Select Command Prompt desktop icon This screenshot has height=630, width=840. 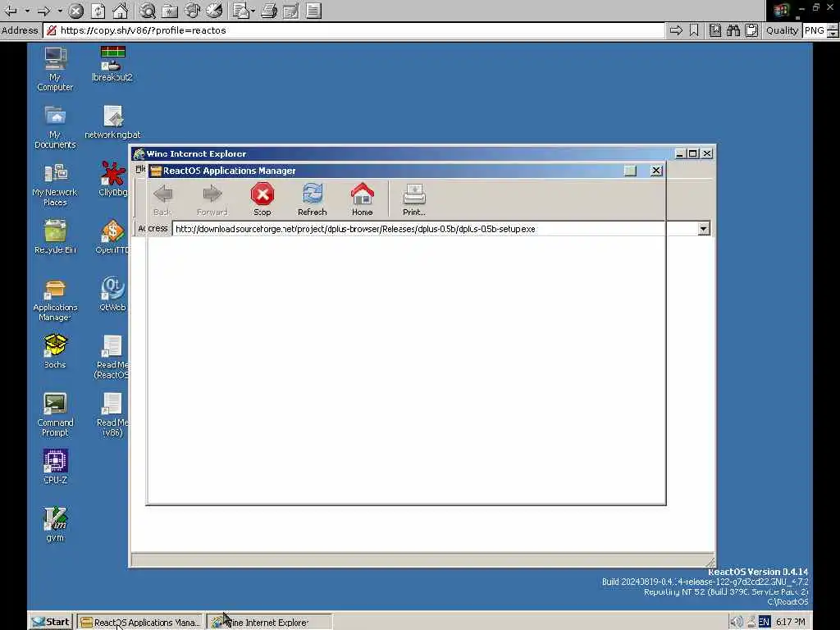click(55, 414)
